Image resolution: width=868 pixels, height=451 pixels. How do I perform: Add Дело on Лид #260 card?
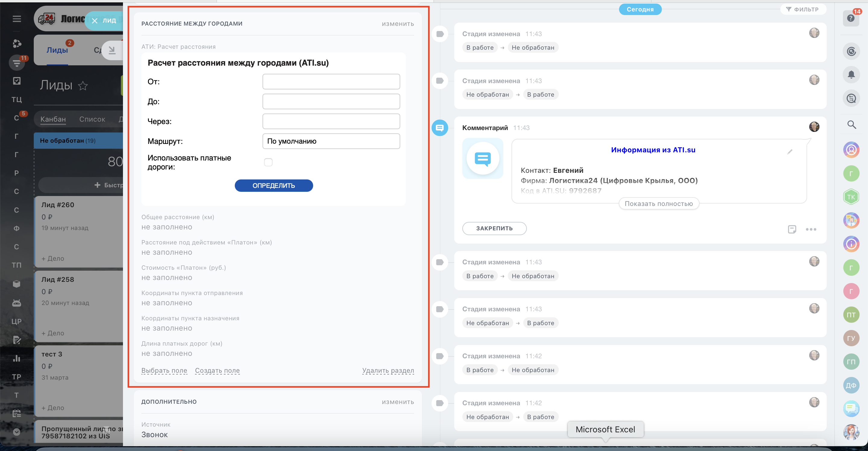[52, 259]
